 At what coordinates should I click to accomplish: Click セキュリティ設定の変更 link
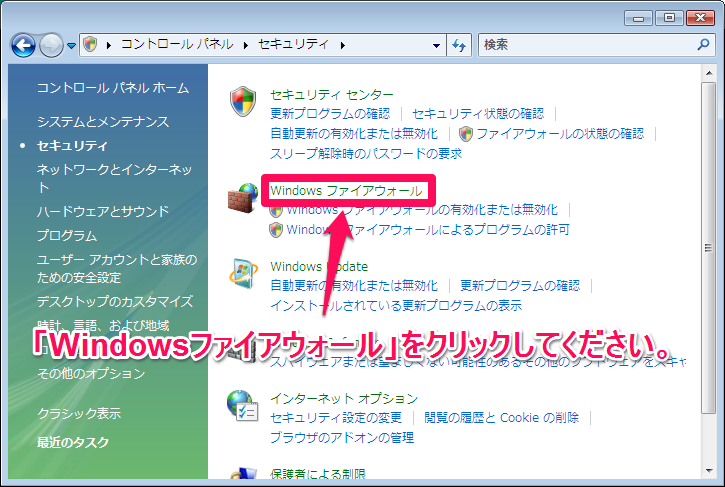336,418
